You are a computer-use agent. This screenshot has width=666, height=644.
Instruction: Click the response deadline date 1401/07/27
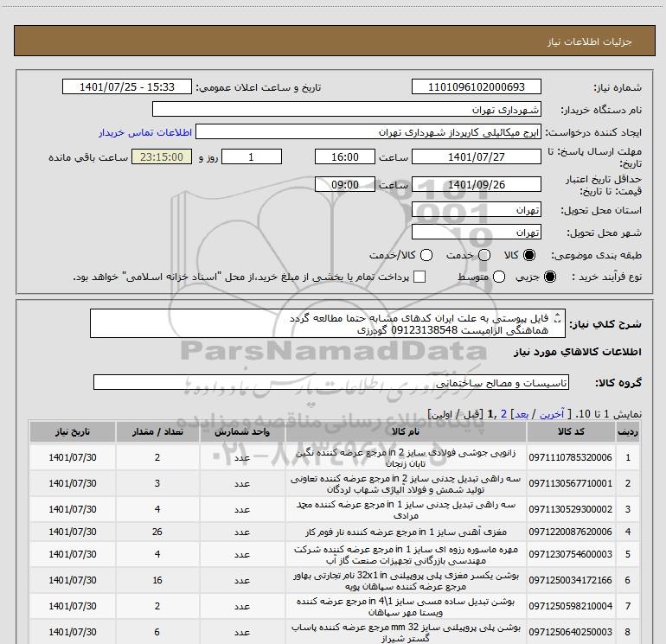point(476,156)
